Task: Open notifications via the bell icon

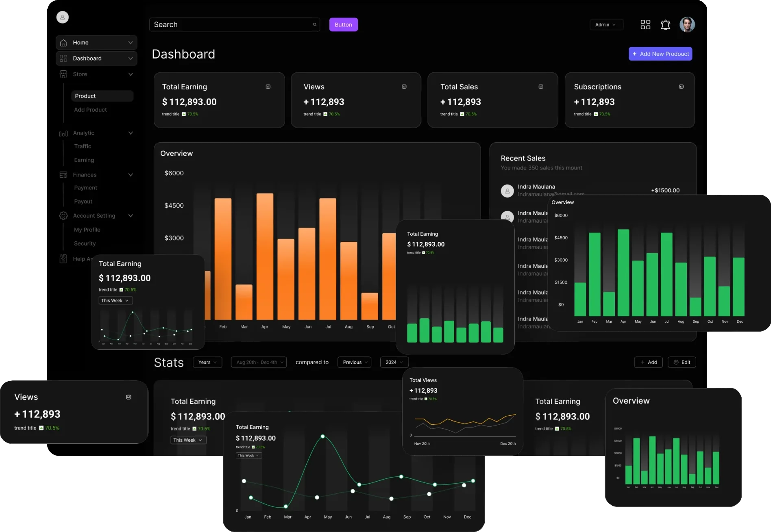Action: 666,24
